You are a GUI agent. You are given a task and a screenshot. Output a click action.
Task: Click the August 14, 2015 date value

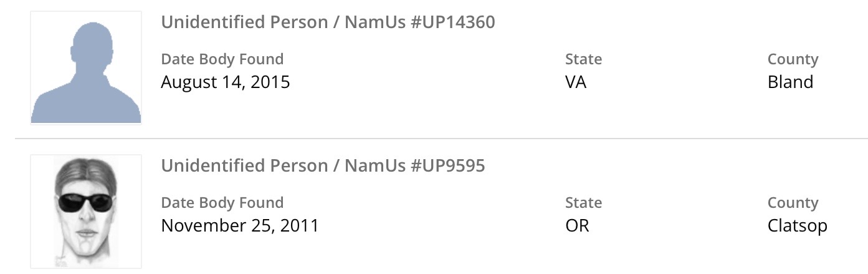click(225, 82)
